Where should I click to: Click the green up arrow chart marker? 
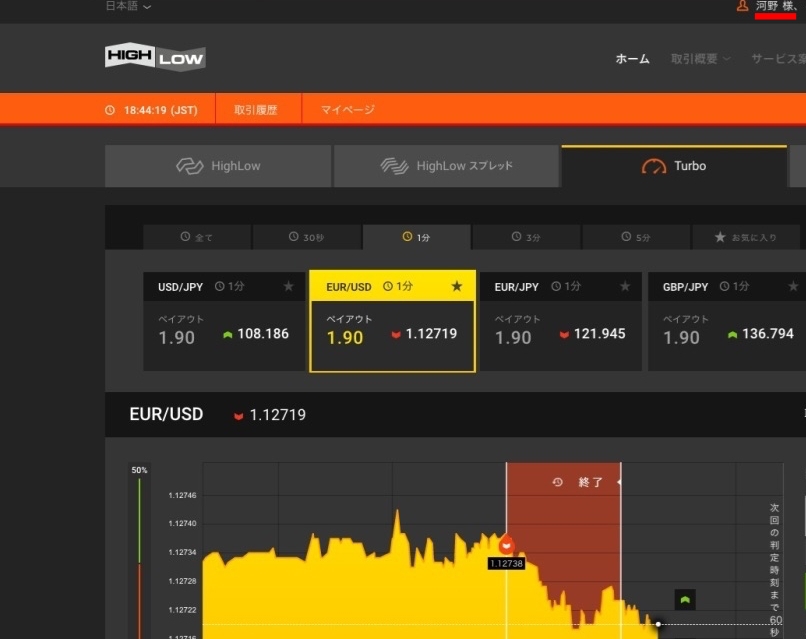685,599
